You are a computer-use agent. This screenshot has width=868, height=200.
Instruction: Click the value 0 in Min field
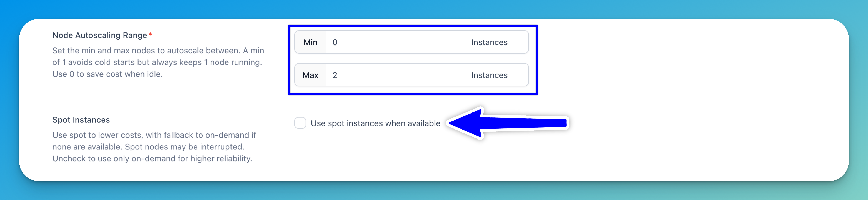(x=335, y=42)
